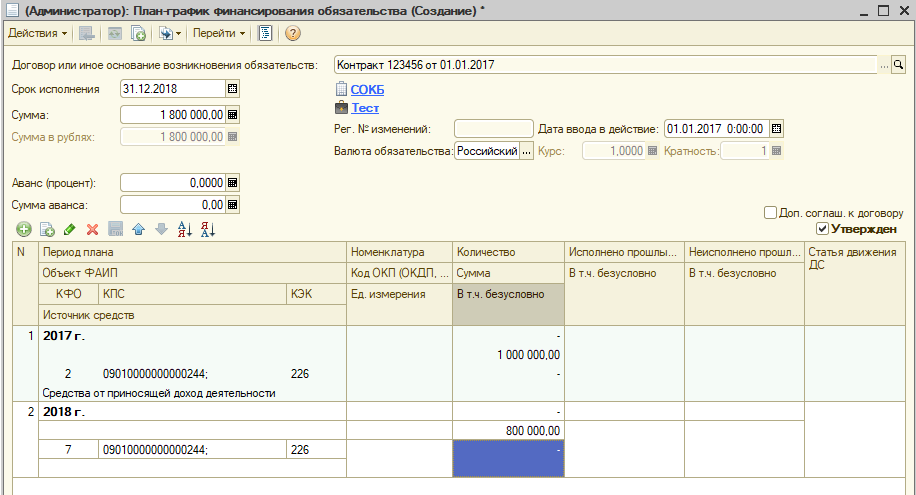916x495 pixels.
Task: Click the Рег. № изменений input field
Action: 493,129
